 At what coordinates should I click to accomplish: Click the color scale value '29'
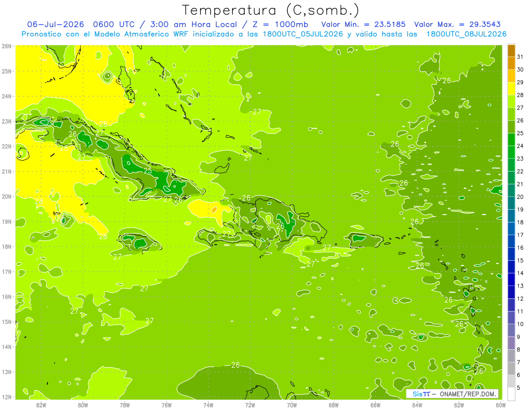pos(520,82)
